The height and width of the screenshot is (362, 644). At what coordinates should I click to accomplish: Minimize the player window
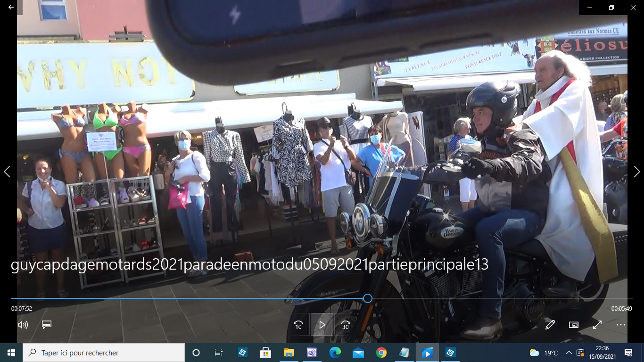(590, 8)
